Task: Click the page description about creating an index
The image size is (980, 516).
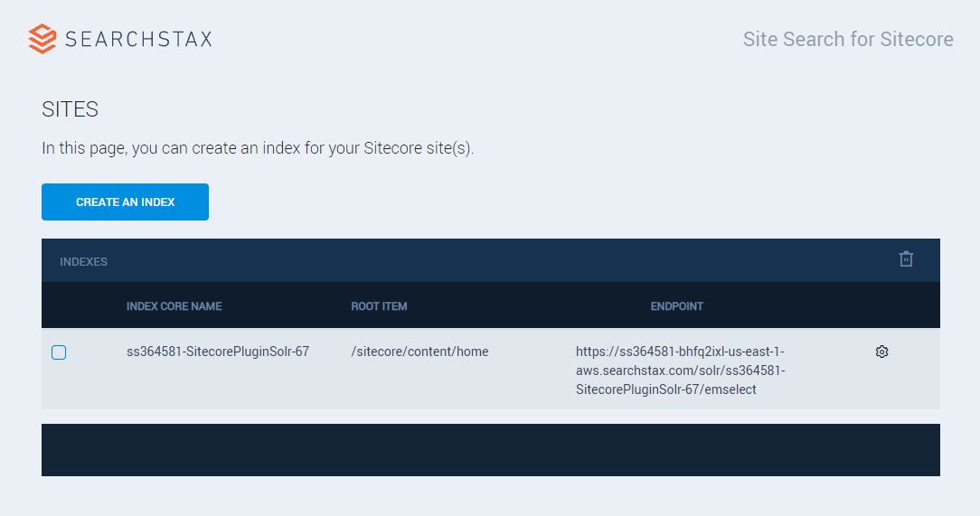Action: [258, 149]
